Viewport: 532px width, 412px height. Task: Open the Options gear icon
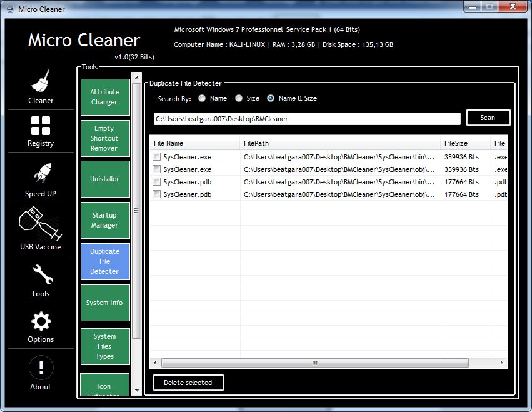pyautogui.click(x=41, y=321)
